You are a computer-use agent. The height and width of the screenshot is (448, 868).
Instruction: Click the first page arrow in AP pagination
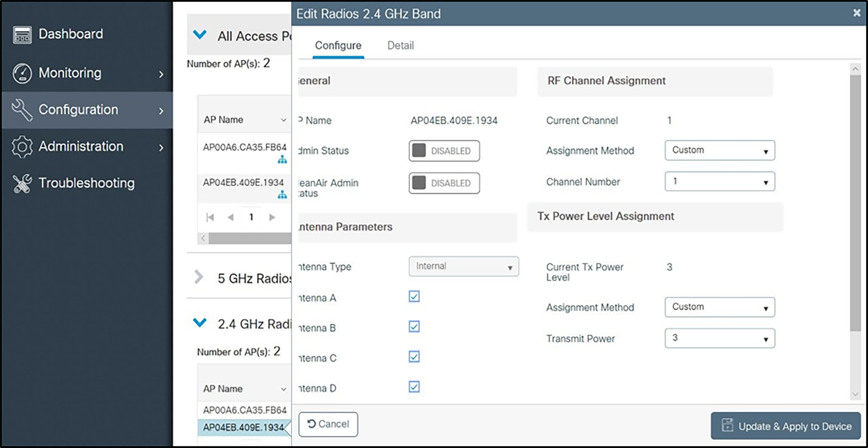pyautogui.click(x=210, y=217)
